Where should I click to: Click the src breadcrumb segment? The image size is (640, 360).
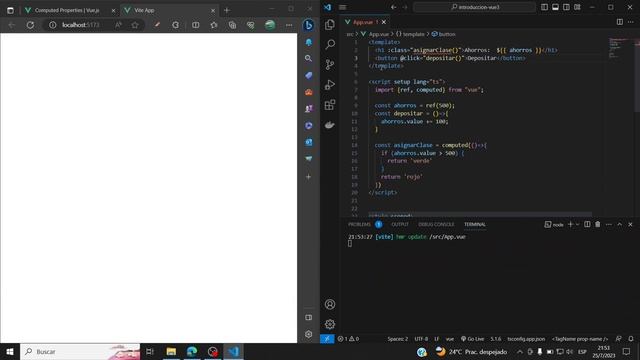coord(350,34)
